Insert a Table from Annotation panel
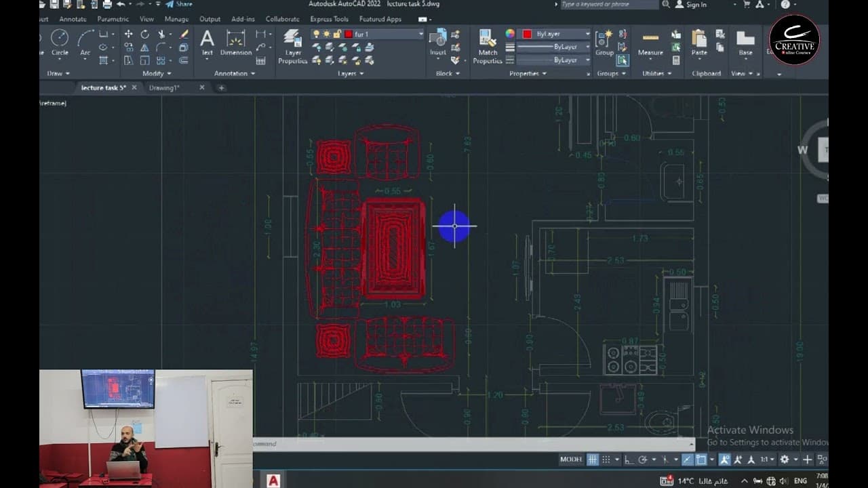This screenshot has height=488, width=868. click(261, 60)
